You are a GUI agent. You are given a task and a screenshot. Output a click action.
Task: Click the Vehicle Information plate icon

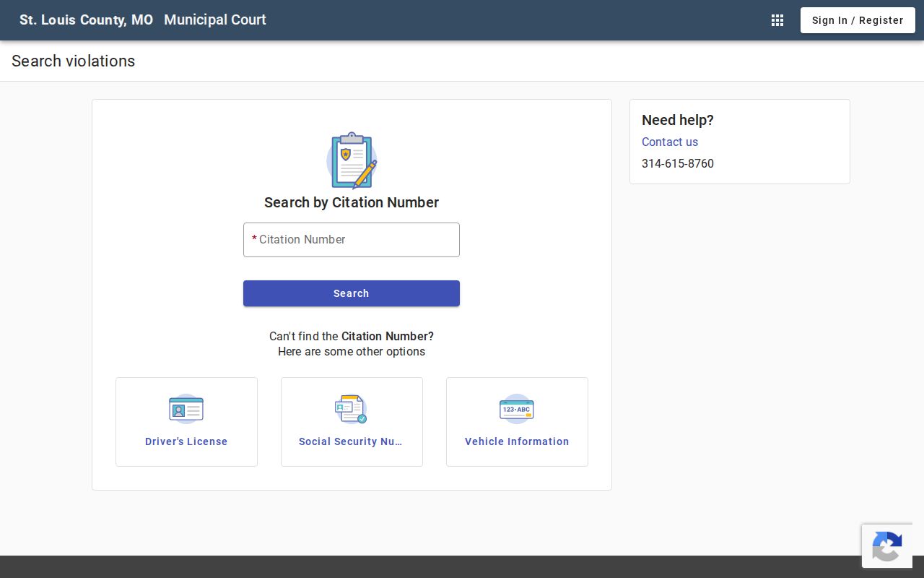pyautogui.click(x=517, y=409)
